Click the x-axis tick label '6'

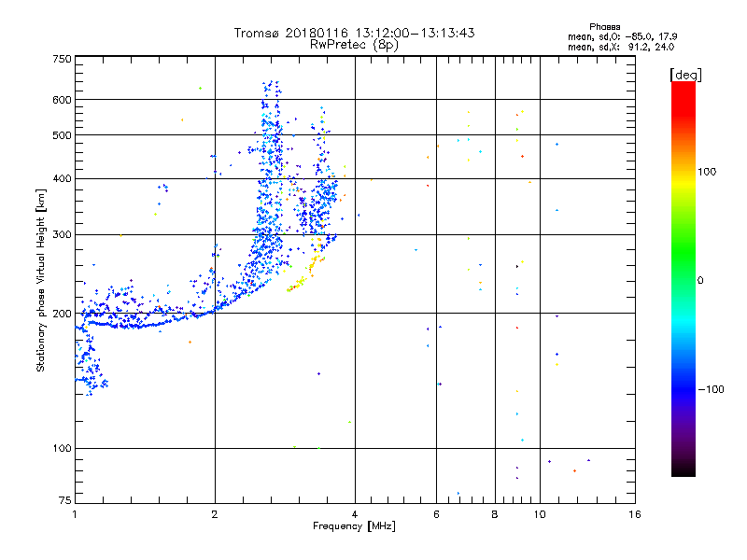436,514
